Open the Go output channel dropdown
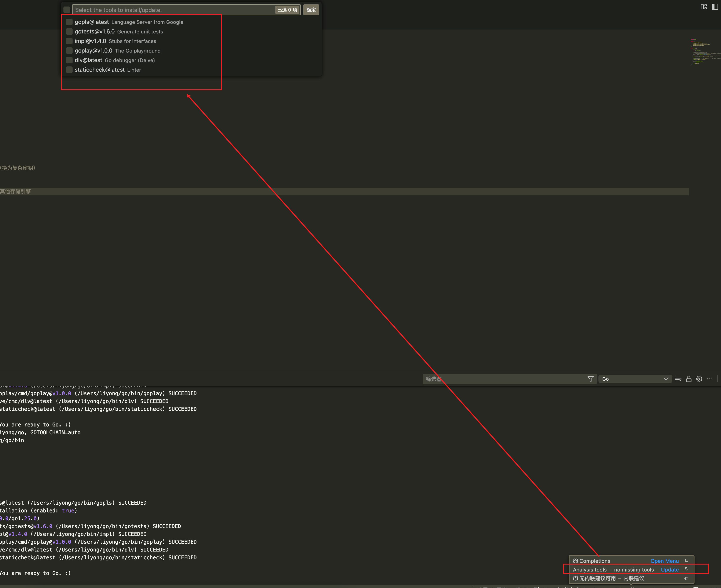 pos(635,379)
